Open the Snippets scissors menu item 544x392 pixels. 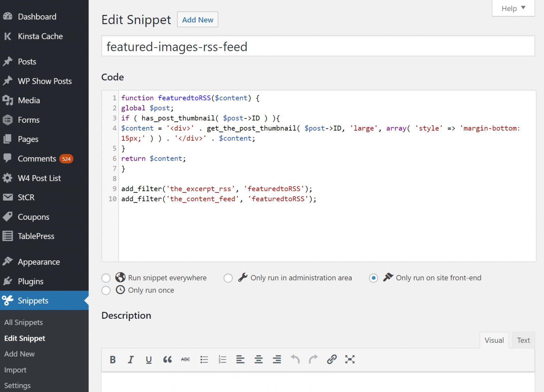[x=33, y=300]
